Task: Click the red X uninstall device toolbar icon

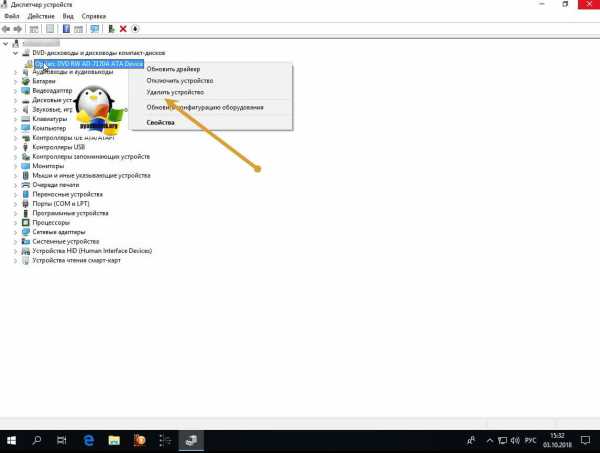Action: click(x=122, y=30)
